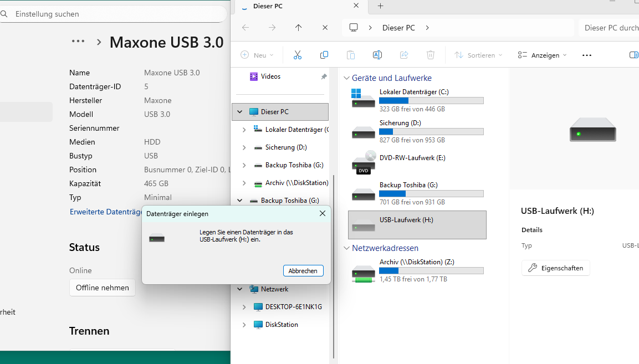
Task: Select the Cut tool in Explorer toolbar
Action: point(298,55)
